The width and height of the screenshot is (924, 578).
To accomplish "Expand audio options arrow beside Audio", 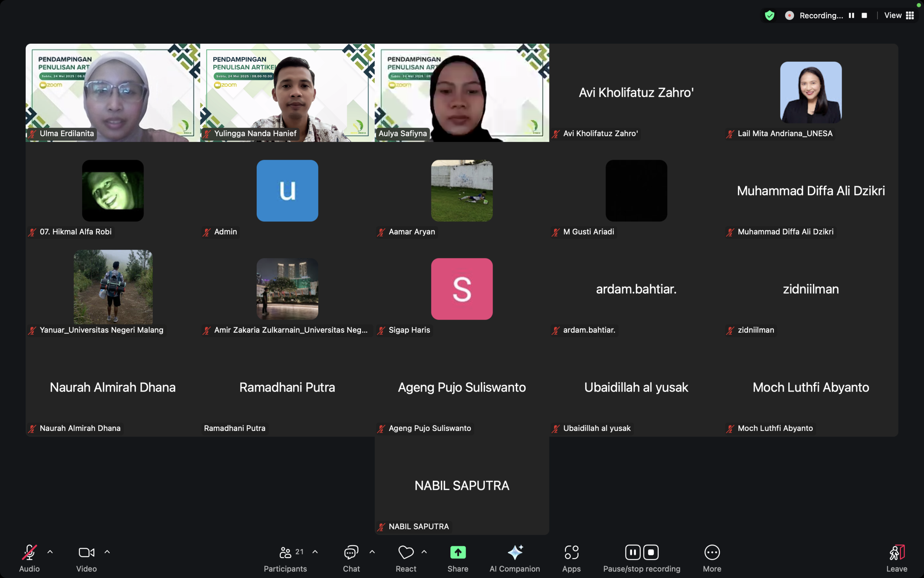I will [50, 552].
